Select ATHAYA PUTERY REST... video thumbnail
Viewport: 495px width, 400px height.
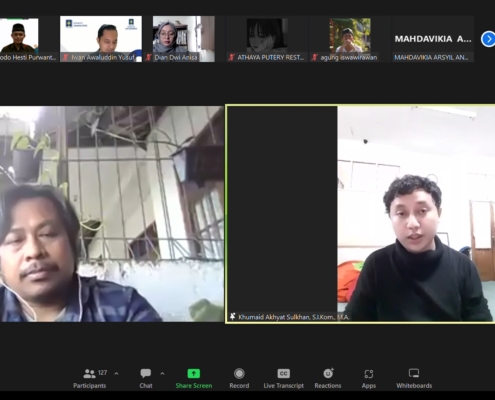click(x=267, y=39)
